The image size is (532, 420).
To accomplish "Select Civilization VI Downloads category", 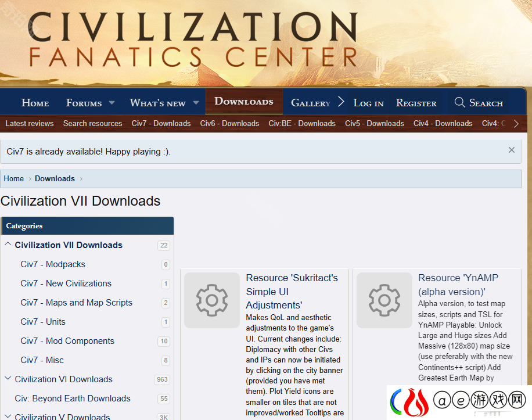I will point(63,379).
